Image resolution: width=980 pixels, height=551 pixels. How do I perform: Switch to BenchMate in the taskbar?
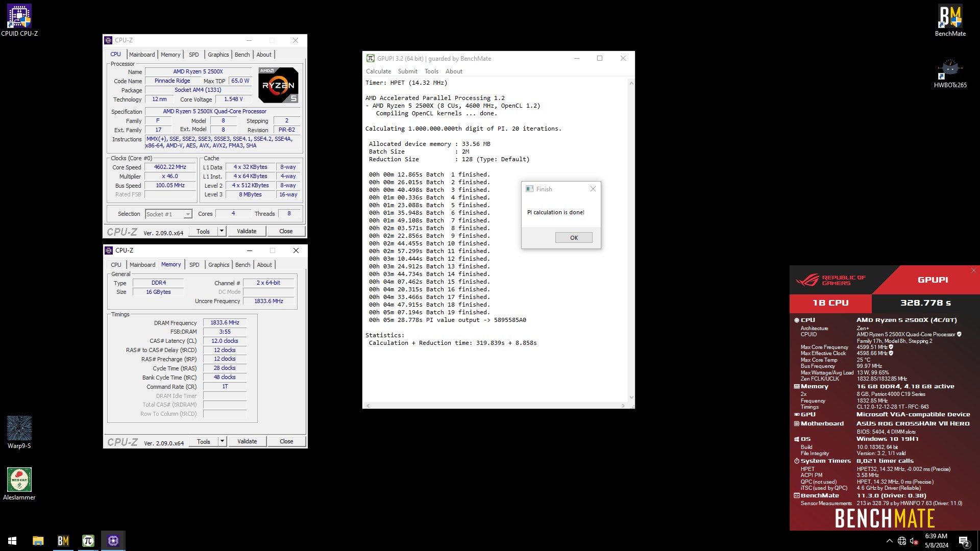coord(63,541)
